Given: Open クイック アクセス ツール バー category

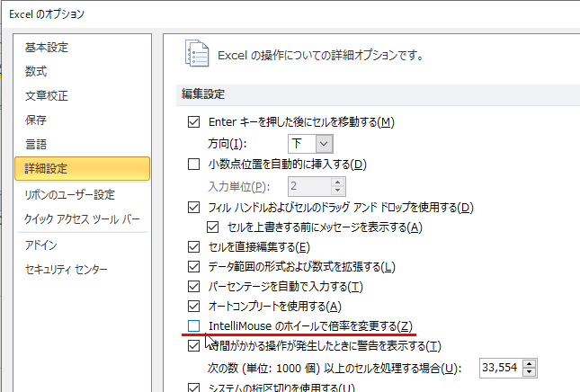Looking at the screenshot, I should pos(82,219).
